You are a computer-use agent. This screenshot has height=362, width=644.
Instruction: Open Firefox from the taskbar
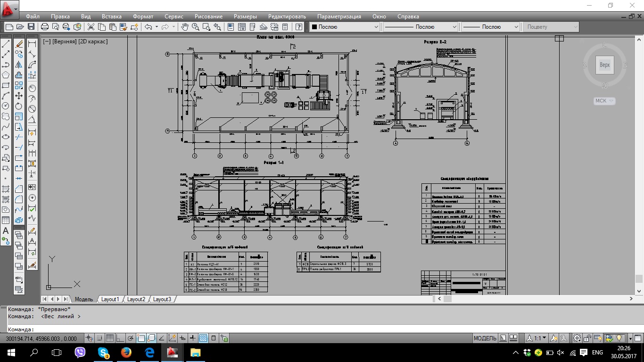pos(126,353)
